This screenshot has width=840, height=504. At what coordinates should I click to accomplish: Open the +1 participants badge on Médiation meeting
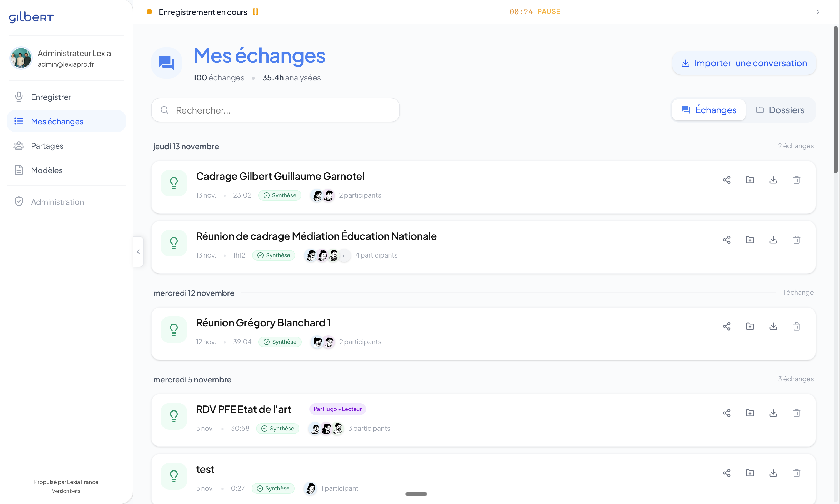pos(344,255)
